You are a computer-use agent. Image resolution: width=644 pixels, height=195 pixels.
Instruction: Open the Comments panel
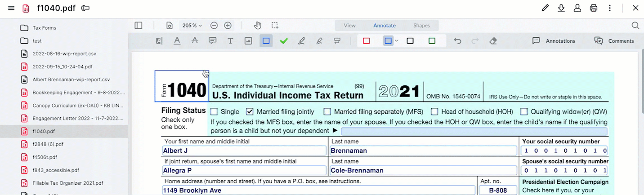click(x=614, y=41)
